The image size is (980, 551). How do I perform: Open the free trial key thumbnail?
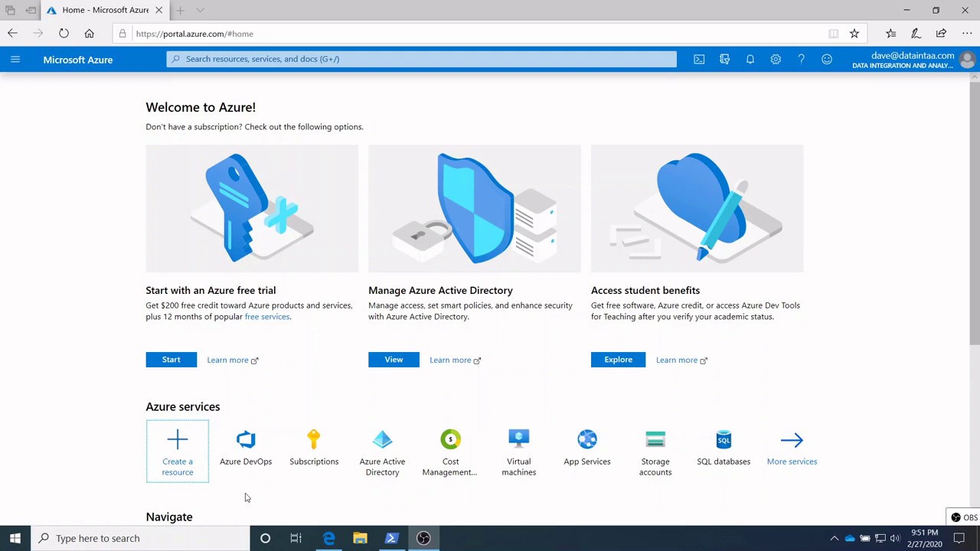tap(252, 208)
